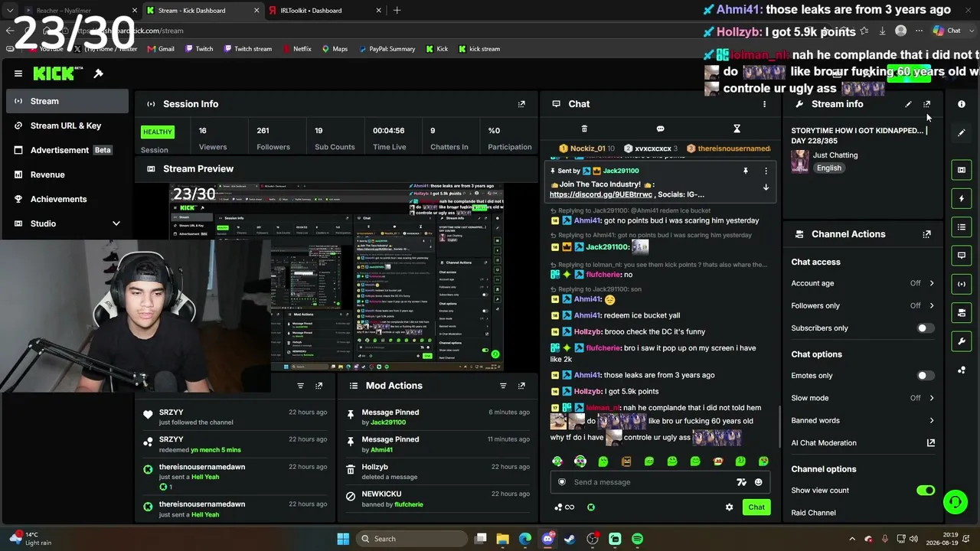This screenshot has height=551, width=980.
Task: Go to Revenue in sidebar
Action: [x=67, y=174]
